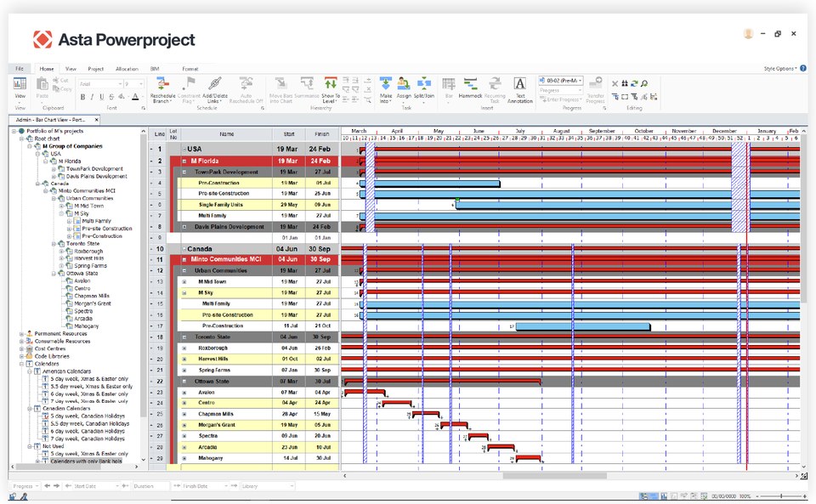Click the delete X icon in Editing
This screenshot has width=816, height=504.
click(x=615, y=83)
